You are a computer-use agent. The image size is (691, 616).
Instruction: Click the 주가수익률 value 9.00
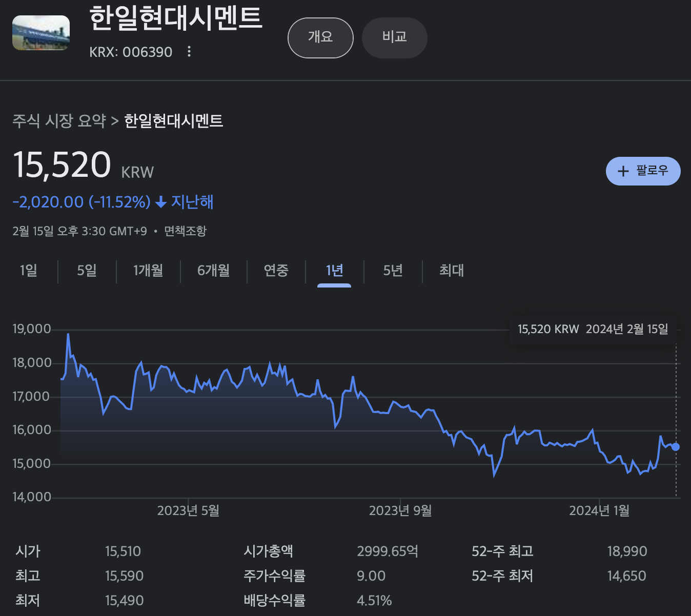(371, 576)
